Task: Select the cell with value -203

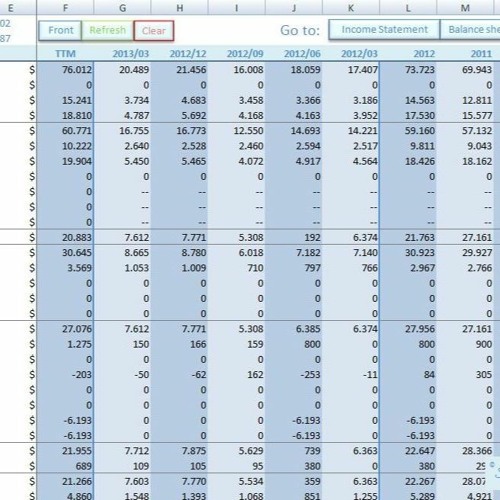Action: 65,375
